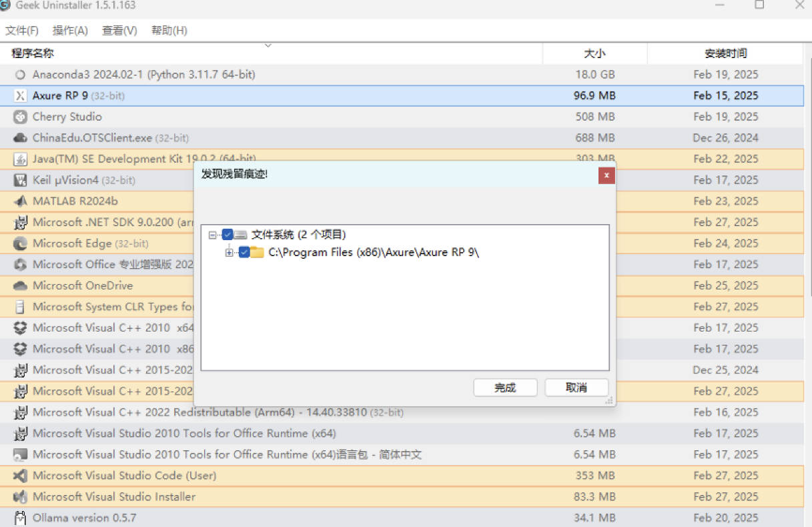Open the 查看(V) menu
The height and width of the screenshot is (527, 812).
[x=119, y=31]
